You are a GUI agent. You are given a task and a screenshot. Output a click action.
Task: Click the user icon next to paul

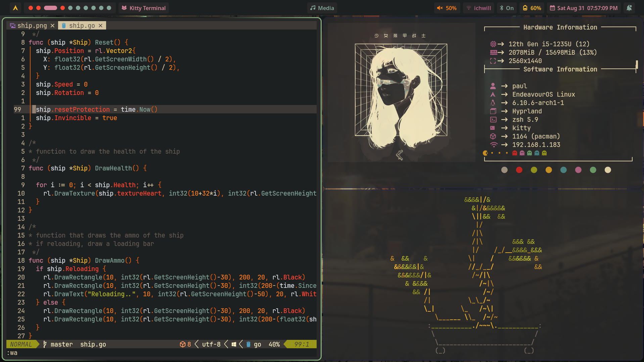493,86
